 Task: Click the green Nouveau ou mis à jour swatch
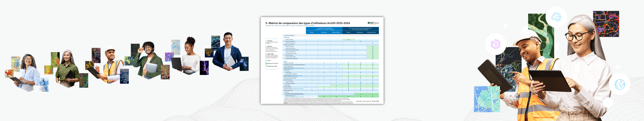click(x=266, y=63)
